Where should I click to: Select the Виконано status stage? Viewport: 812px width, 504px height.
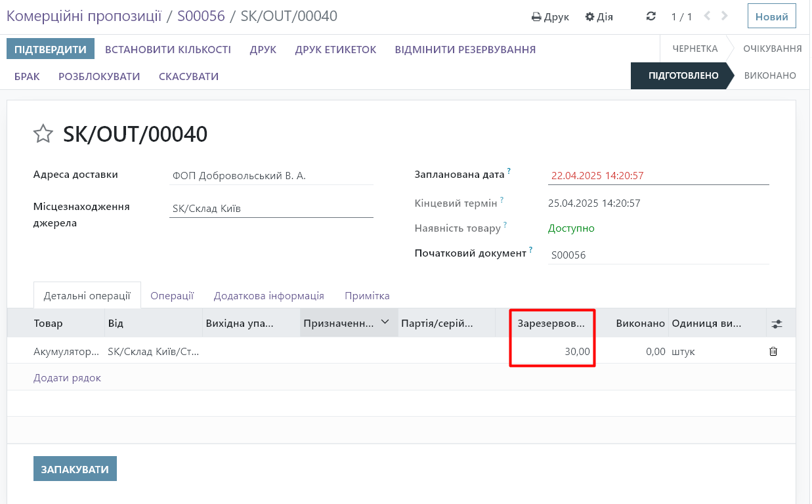tap(769, 76)
